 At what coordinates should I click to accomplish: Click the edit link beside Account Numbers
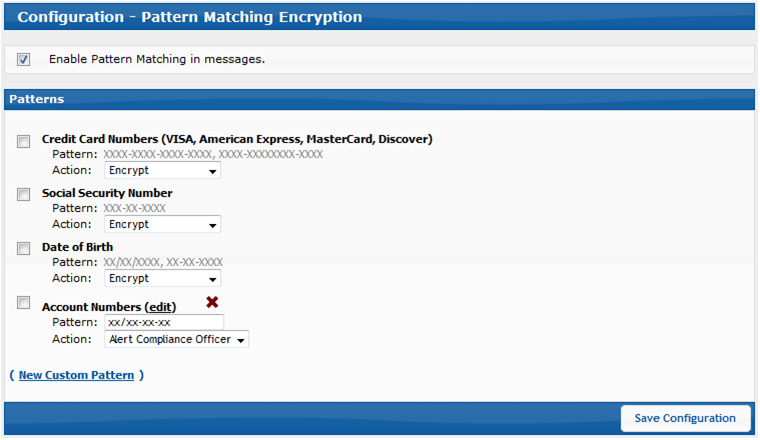pyautogui.click(x=160, y=307)
